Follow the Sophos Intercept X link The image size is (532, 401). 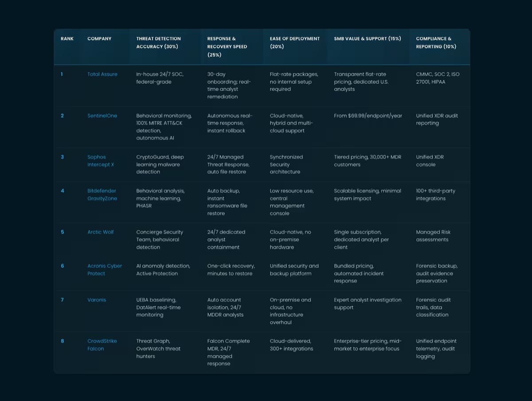click(101, 161)
